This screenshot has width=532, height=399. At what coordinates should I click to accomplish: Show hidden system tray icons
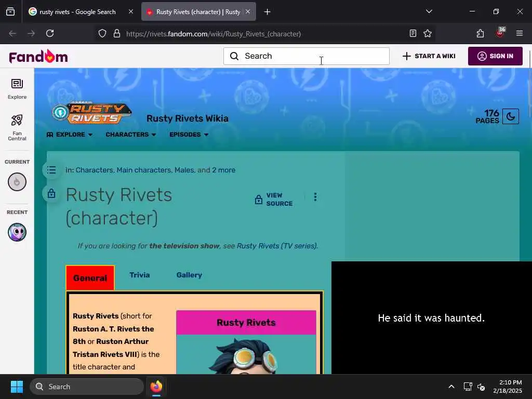point(451,387)
